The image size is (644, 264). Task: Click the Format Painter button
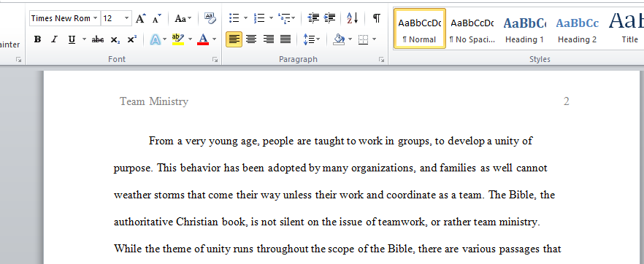[10, 44]
